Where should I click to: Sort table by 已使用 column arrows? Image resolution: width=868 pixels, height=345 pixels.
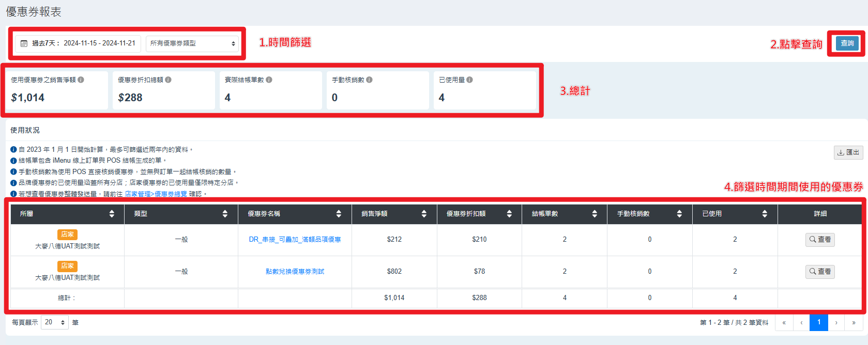click(765, 214)
